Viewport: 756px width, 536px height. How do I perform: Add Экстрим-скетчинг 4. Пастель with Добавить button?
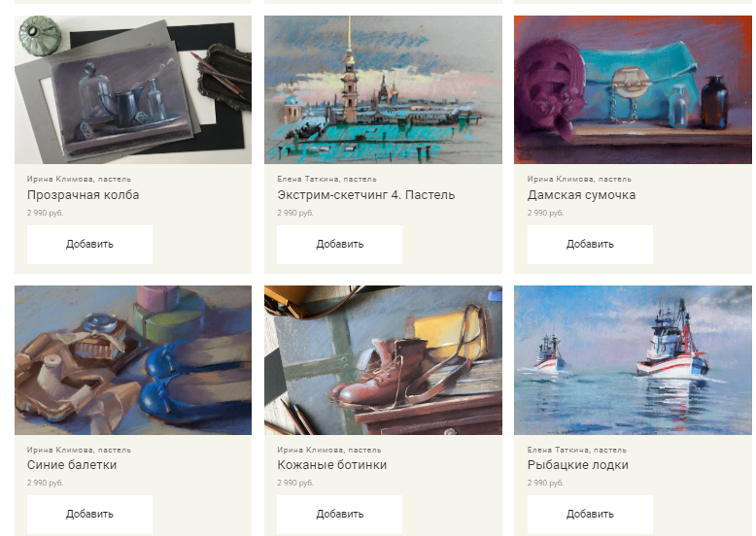(x=339, y=244)
